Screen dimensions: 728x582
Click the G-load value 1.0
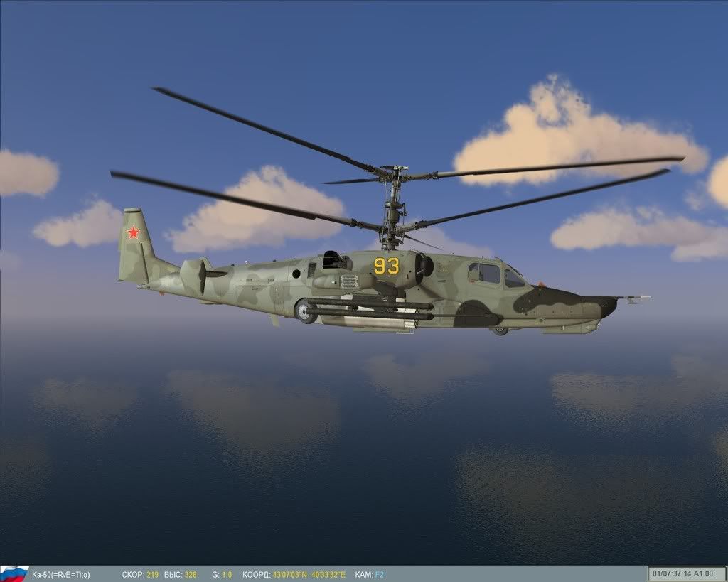point(227,575)
